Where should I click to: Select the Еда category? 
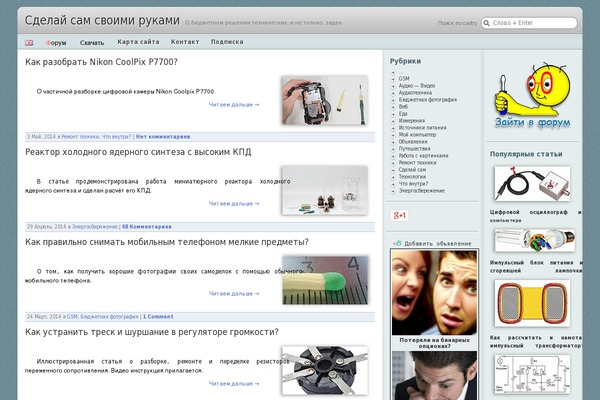pyautogui.click(x=403, y=114)
